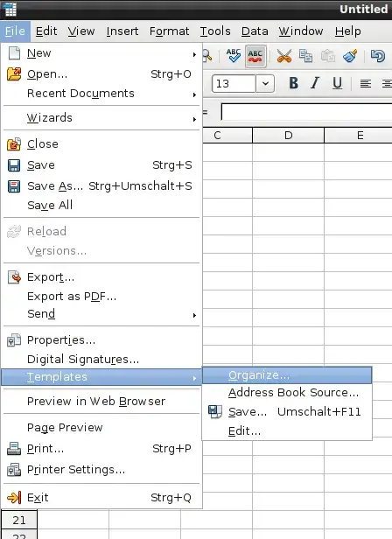Image resolution: width=392 pixels, height=539 pixels.
Task: Expand the Send submenu
Action: point(101,314)
